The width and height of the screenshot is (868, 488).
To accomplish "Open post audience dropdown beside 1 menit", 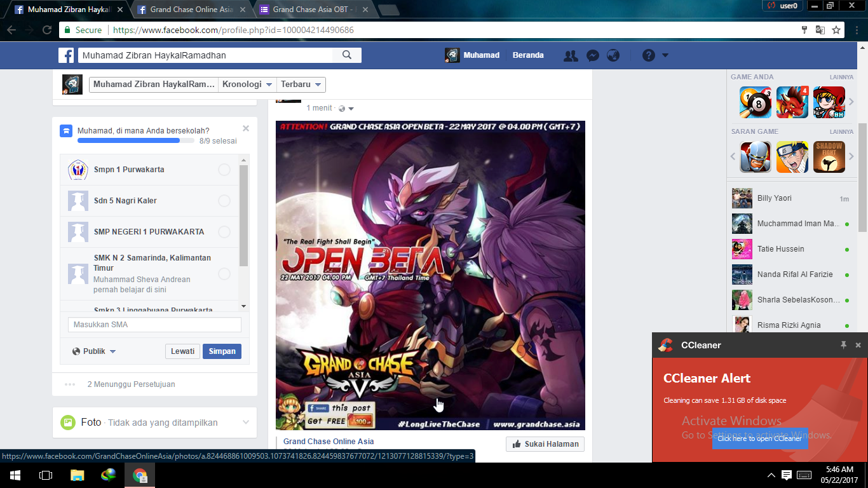I will point(346,109).
